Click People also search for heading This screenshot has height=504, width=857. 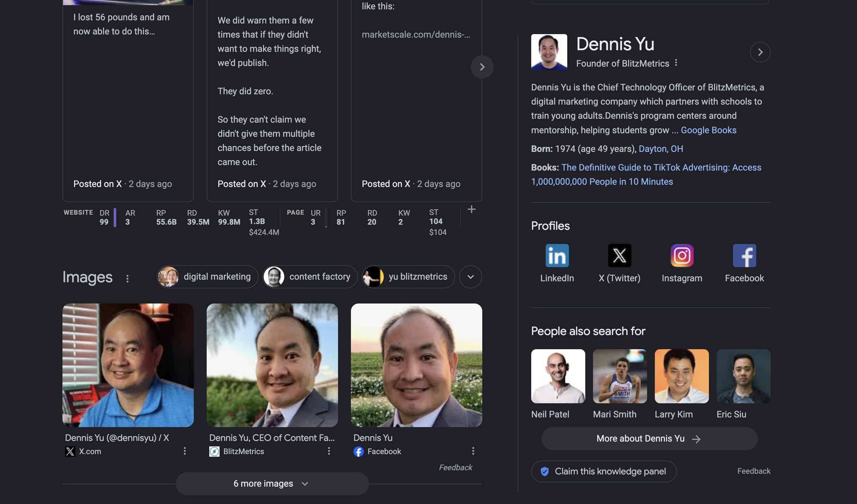tap(588, 331)
